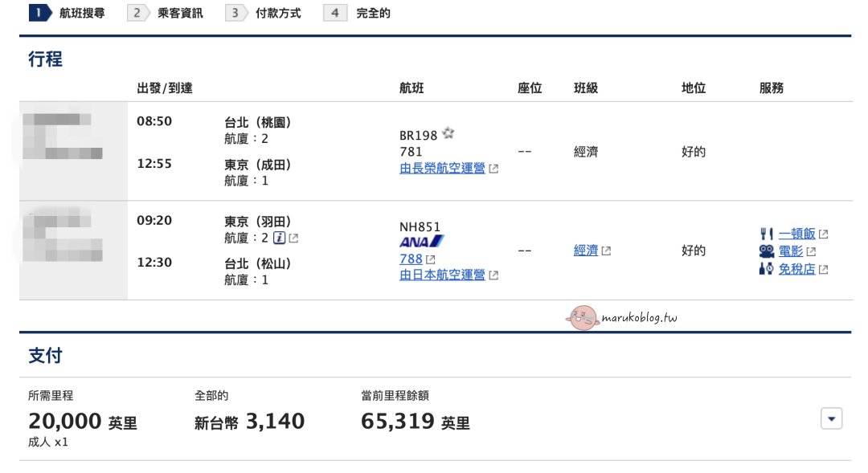Click 東京（羽田）airport name
Viewport: 868px width, 473px height.
tap(258, 222)
